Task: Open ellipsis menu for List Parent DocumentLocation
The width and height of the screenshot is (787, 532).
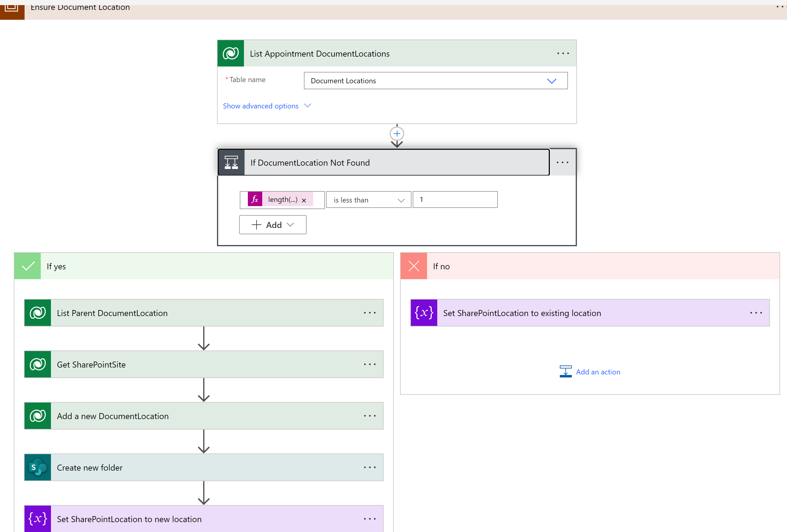Action: pos(370,313)
